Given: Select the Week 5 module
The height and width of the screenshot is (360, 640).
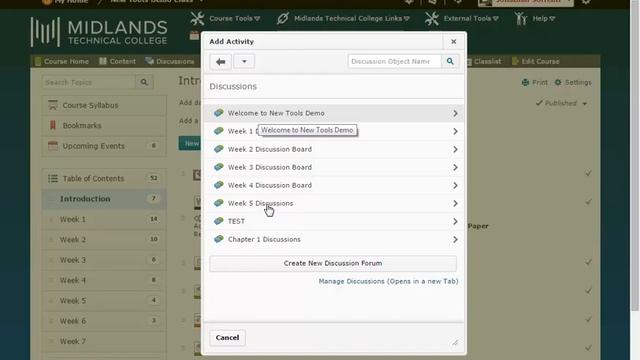Looking at the screenshot, I should coord(104,301).
